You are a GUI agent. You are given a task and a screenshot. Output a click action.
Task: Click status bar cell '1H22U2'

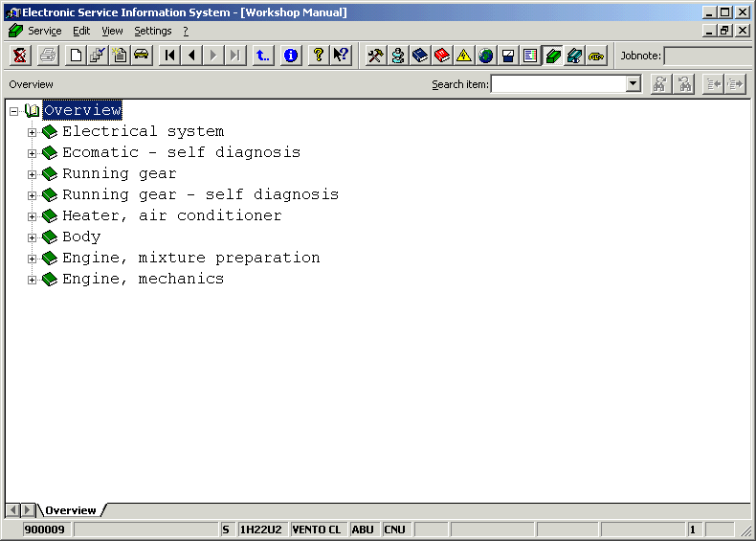[261, 530]
